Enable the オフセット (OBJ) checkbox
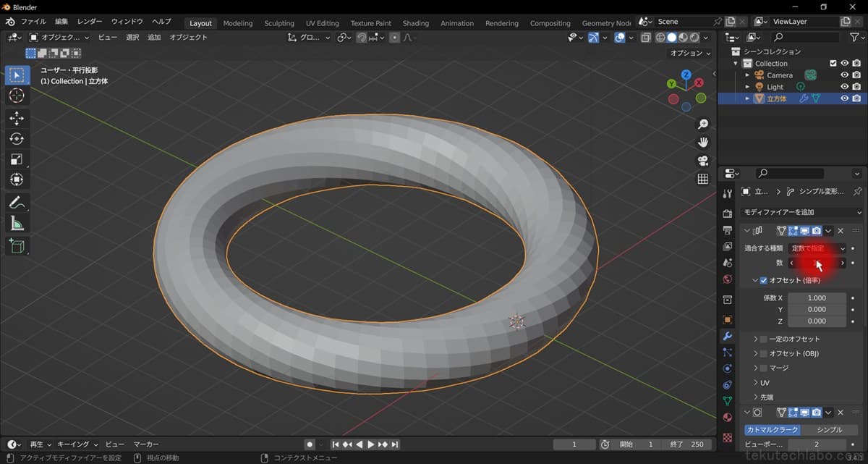The height and width of the screenshot is (464, 868). (763, 353)
